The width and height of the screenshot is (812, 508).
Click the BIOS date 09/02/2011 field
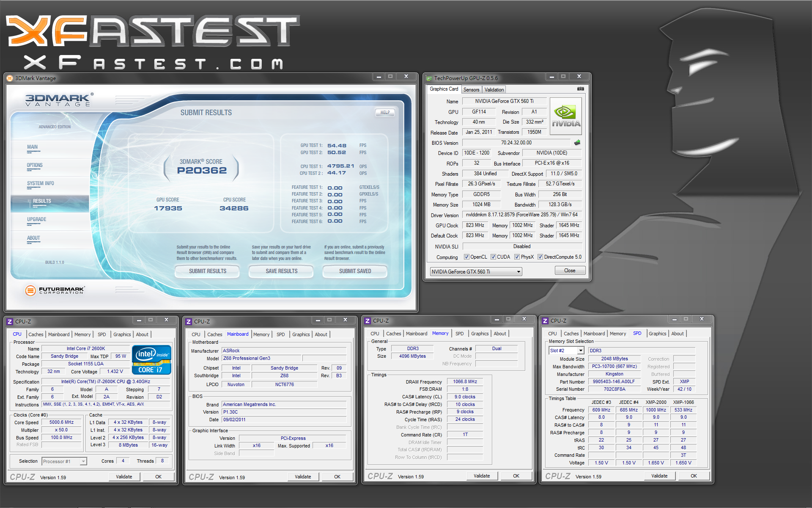(283, 420)
